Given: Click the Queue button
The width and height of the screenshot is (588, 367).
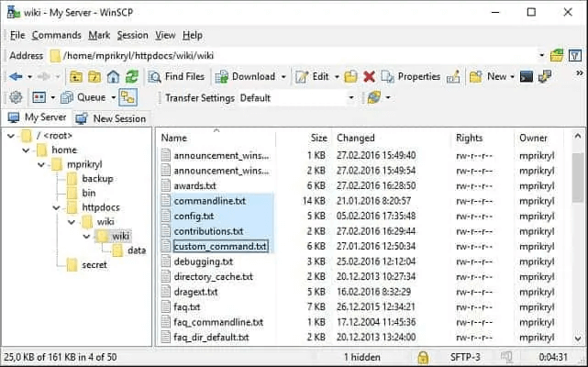Looking at the screenshot, I should tap(83, 97).
